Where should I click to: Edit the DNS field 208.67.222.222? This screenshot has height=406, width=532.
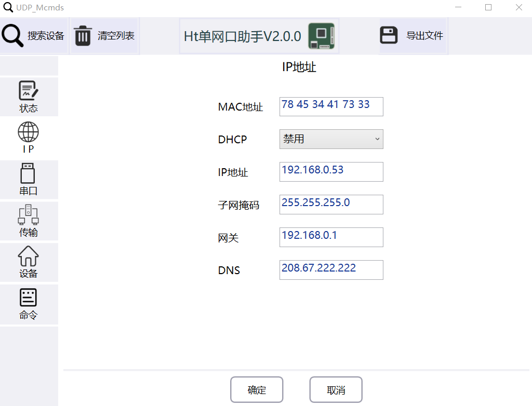[x=331, y=270]
